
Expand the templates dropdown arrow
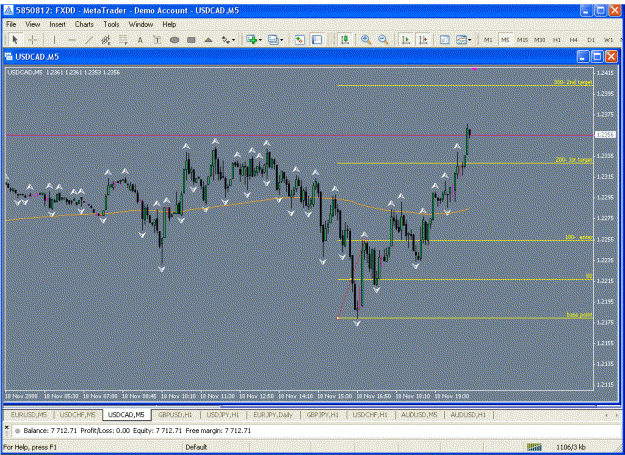[x=470, y=39]
